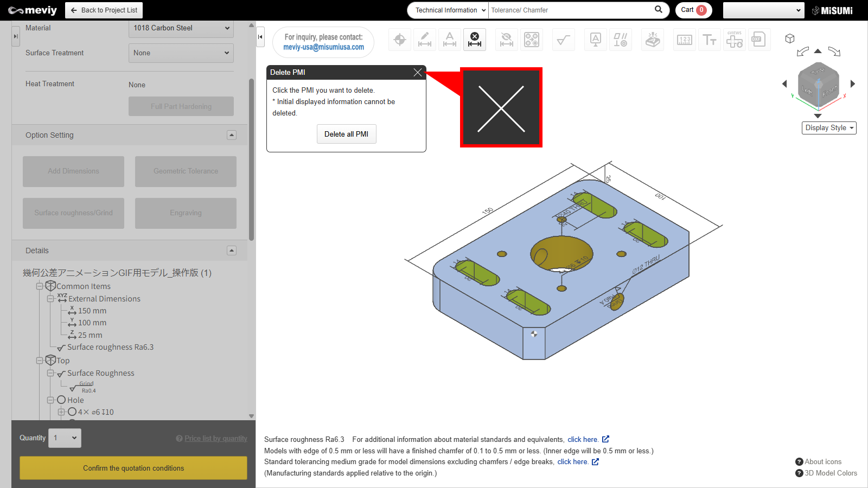The width and height of the screenshot is (868, 488).
Task: Click the left panel vertical scrollbar
Action: (251, 160)
